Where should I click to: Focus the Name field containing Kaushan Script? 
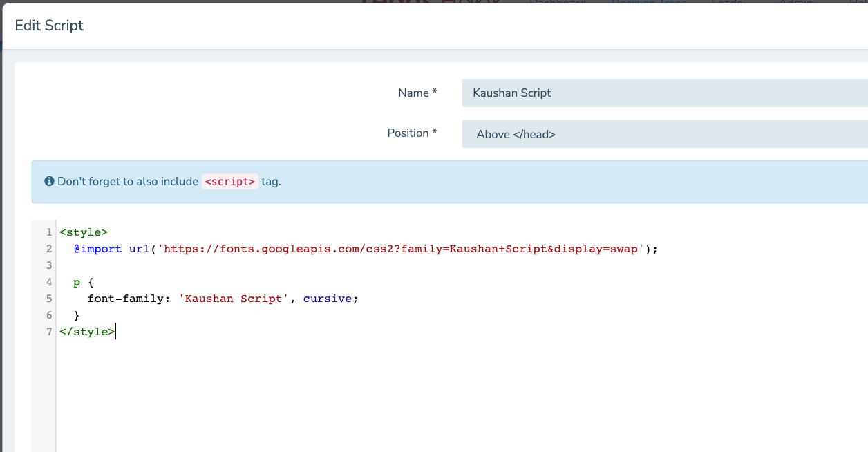665,93
